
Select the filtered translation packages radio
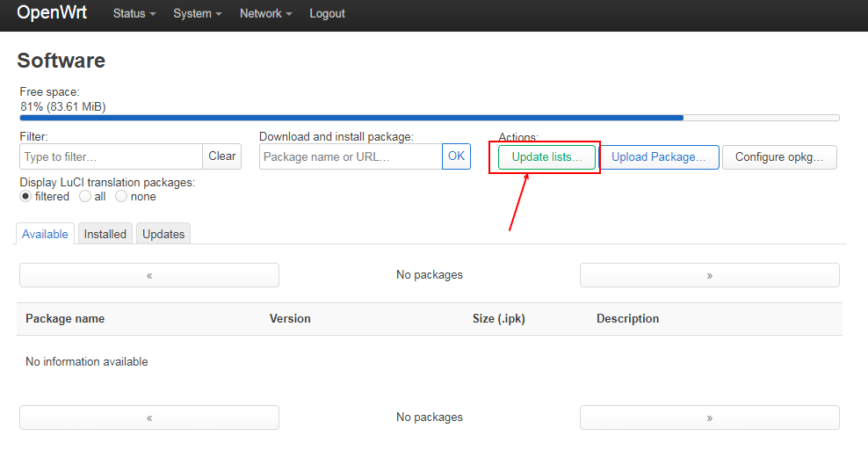(x=26, y=197)
